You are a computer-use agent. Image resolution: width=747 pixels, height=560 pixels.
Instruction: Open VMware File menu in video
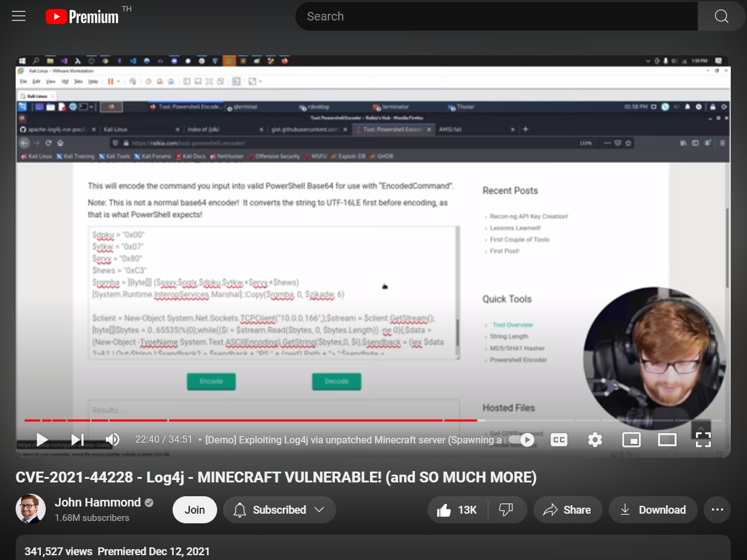pyautogui.click(x=23, y=81)
